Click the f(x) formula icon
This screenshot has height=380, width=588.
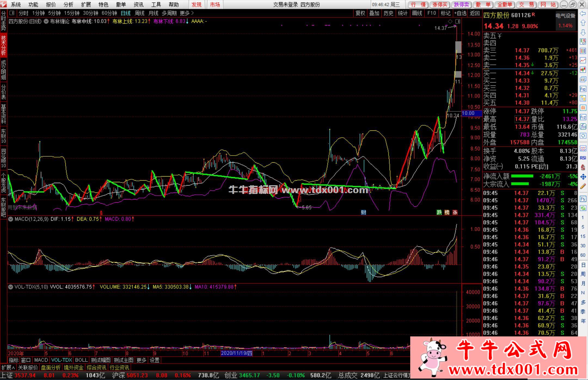click(x=583, y=127)
